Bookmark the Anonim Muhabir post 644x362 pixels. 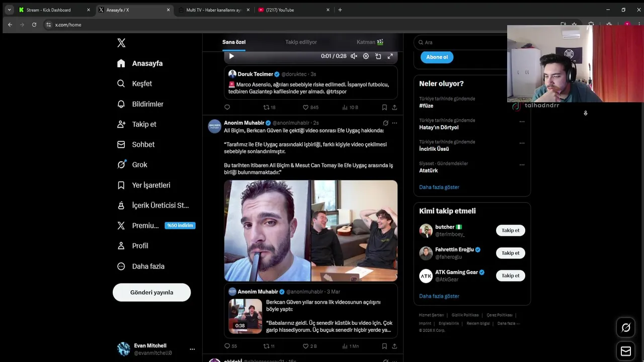coord(384,346)
